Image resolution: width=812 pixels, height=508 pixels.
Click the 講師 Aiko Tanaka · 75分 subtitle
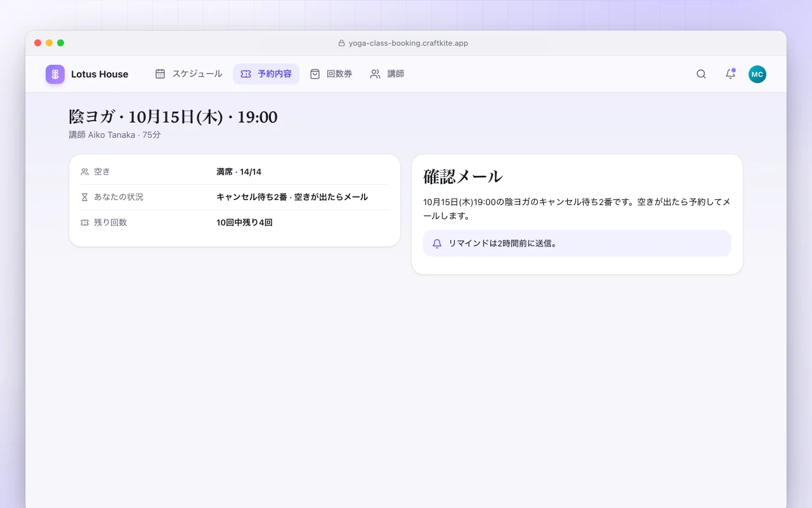pyautogui.click(x=115, y=135)
